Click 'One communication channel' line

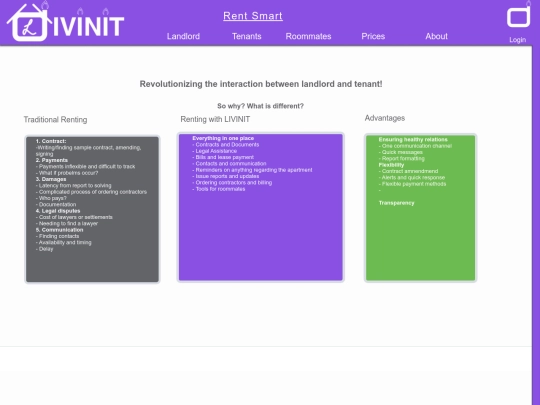click(x=415, y=146)
